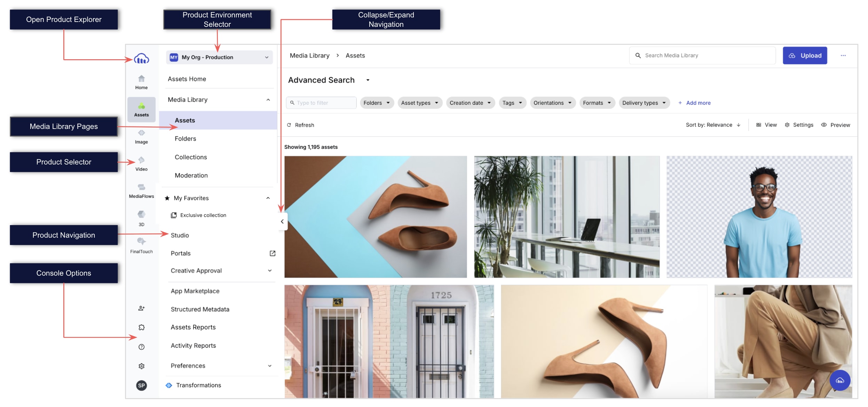This screenshot has width=868, height=407.
Task: Open the Cloudinary Product Explorer logo
Action: [141, 59]
